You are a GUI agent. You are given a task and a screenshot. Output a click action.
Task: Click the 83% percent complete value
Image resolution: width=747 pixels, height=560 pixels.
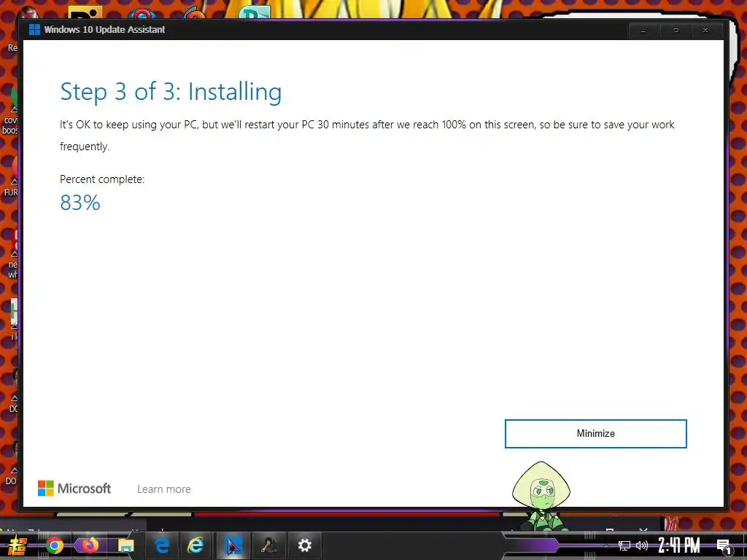coord(80,203)
